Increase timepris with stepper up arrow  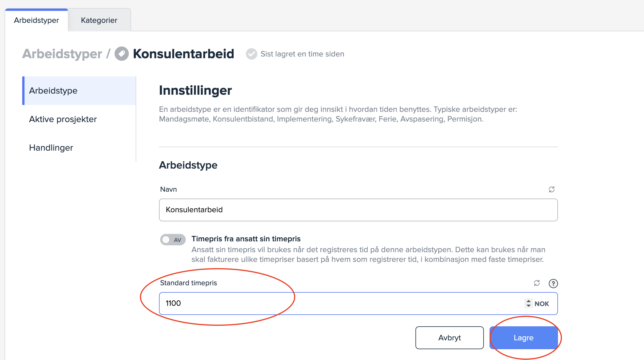coord(528,301)
